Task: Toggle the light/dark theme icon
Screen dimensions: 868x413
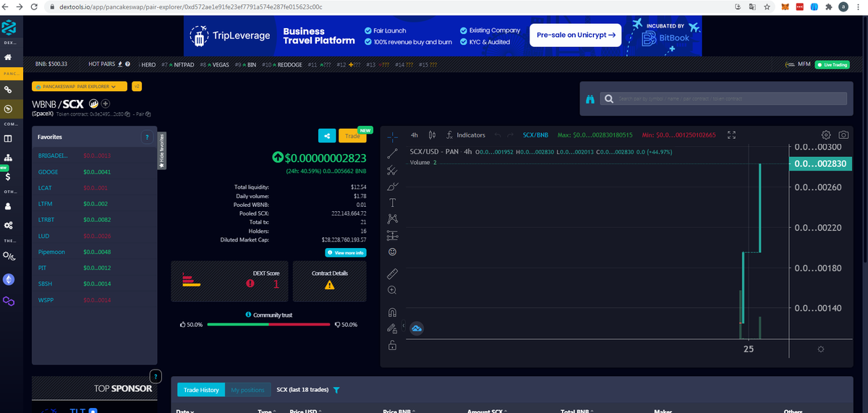Action: (x=8, y=255)
